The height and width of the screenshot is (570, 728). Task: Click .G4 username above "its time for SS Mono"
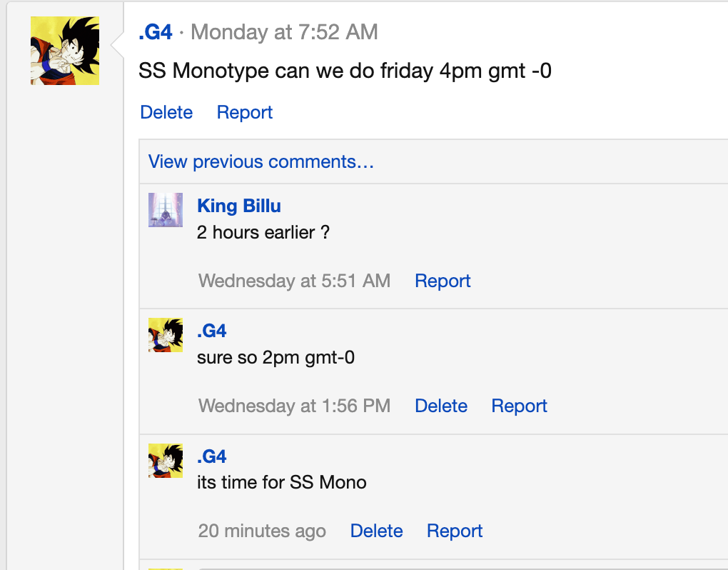tap(212, 456)
